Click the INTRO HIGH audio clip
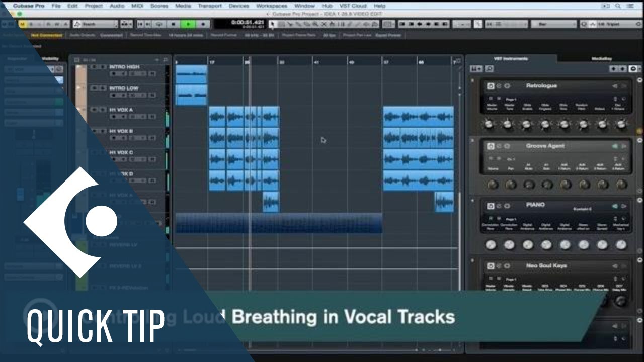Image resolution: width=644 pixels, height=362 pixels. (191, 74)
